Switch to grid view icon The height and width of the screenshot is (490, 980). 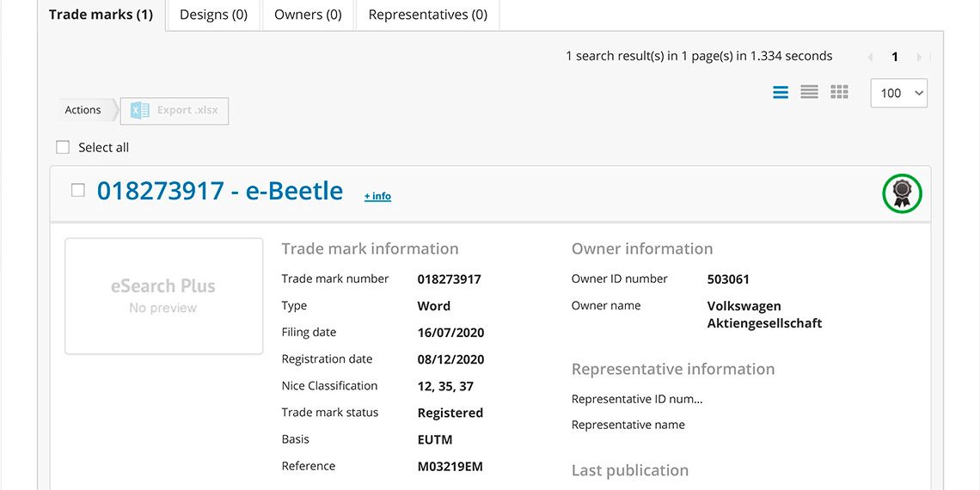[x=839, y=92]
